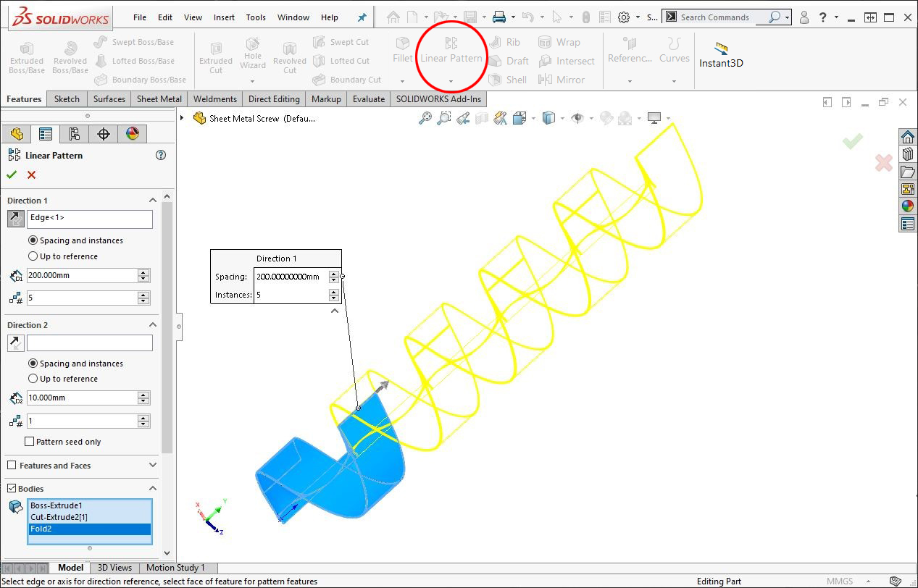Click the Instant3D tool
Viewport: 918px width, 588px height.
click(x=721, y=55)
